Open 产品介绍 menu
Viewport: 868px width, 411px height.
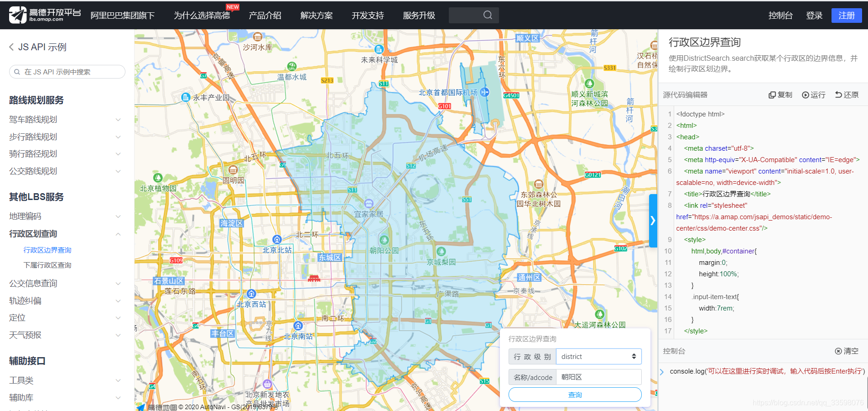tap(265, 16)
